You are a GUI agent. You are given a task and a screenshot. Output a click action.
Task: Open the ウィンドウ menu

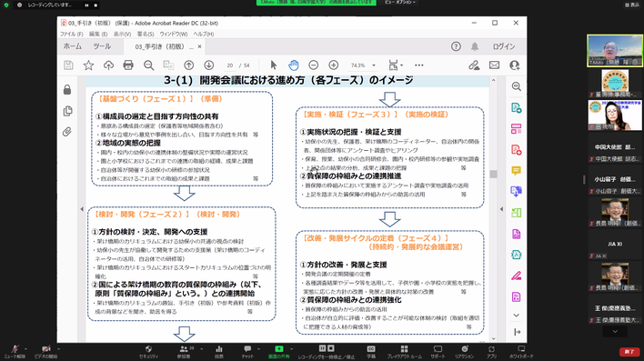(174, 34)
